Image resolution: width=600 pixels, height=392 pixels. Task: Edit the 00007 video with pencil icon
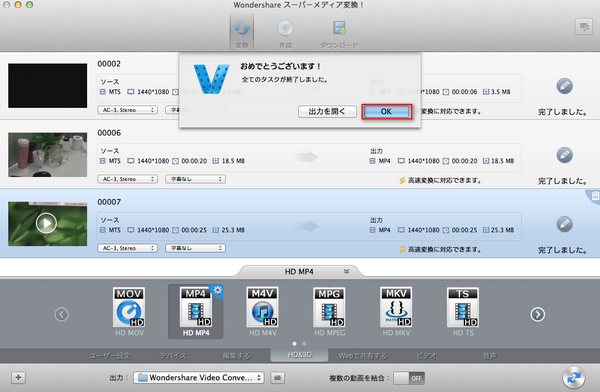point(564,224)
